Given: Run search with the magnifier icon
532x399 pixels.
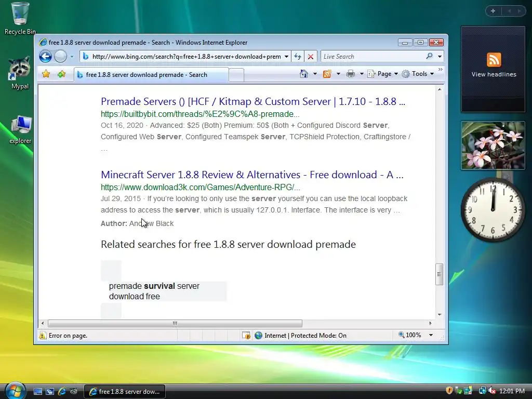Looking at the screenshot, I should pyautogui.click(x=429, y=56).
